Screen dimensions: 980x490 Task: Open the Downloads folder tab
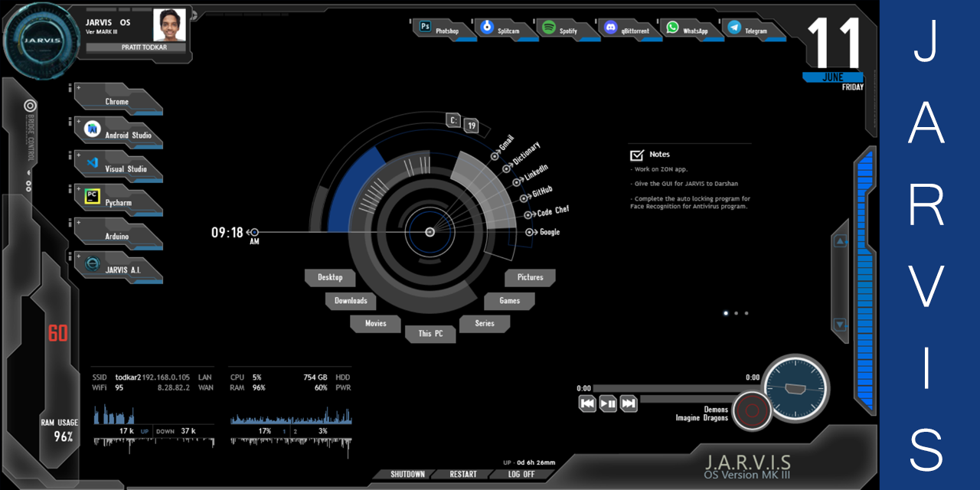pos(351,301)
